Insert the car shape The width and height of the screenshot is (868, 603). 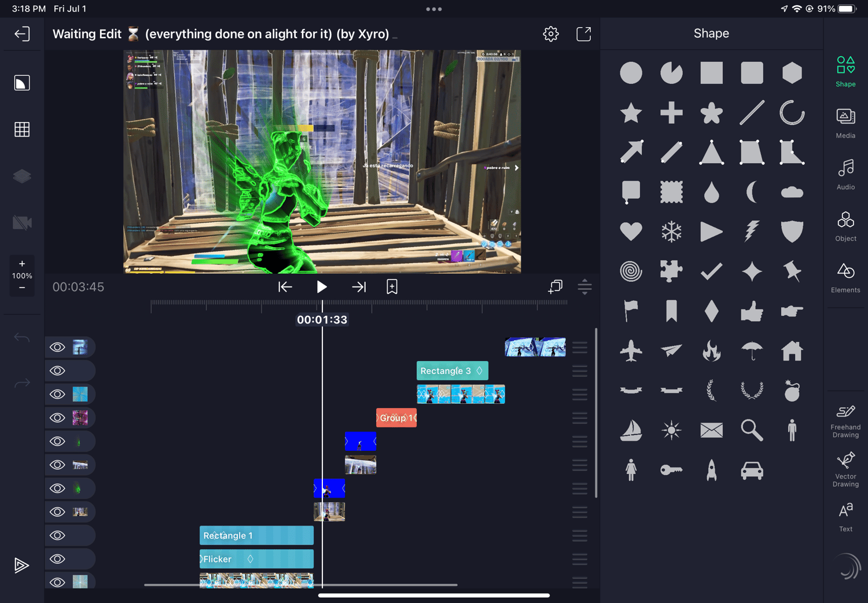tap(752, 470)
